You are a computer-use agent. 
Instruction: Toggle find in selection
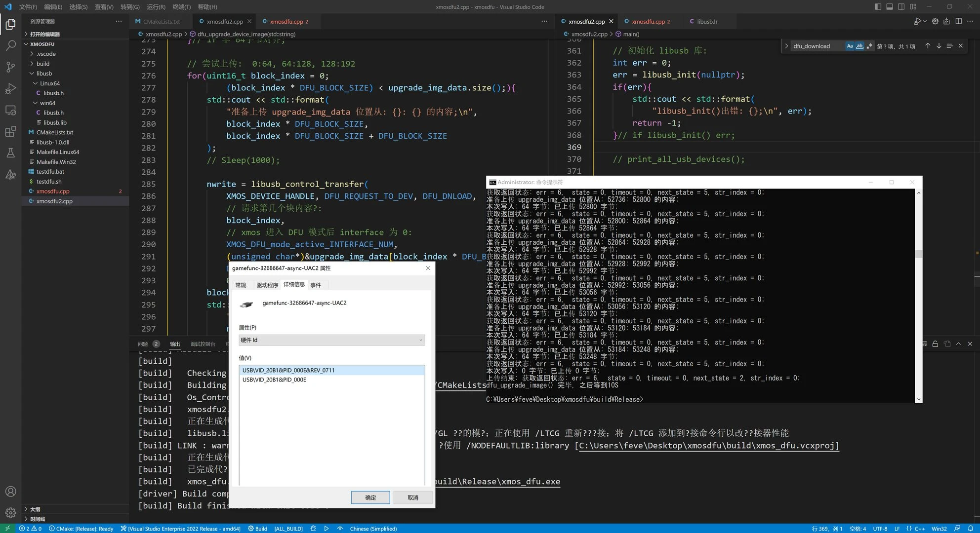(x=949, y=46)
